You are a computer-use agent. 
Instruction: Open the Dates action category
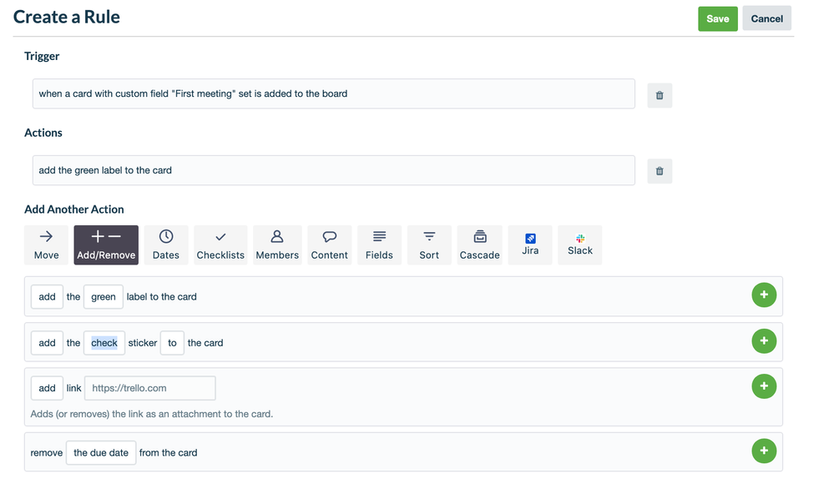(x=165, y=244)
